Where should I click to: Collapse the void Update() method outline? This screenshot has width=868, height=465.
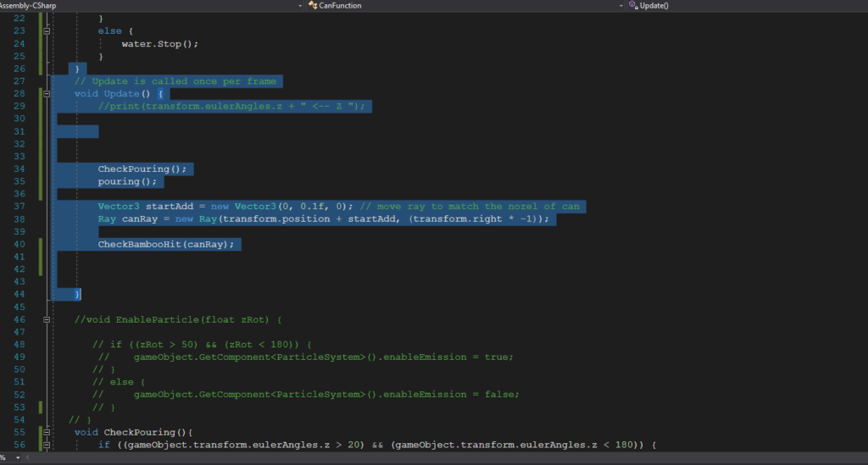[x=47, y=94]
